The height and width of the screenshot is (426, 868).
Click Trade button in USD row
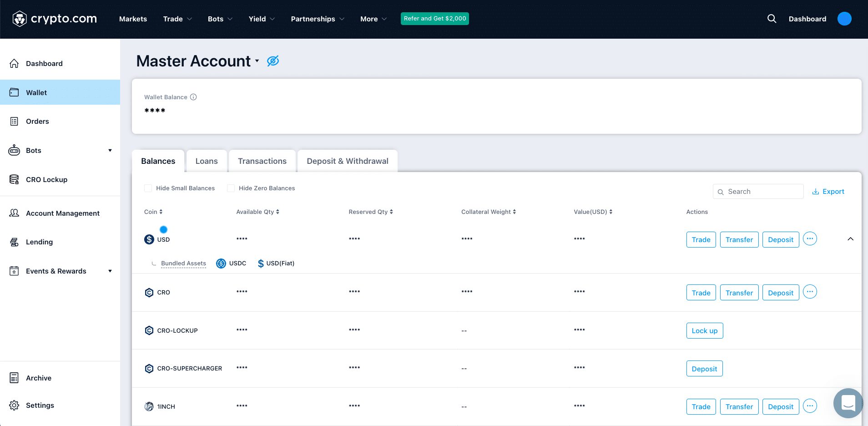pos(701,240)
